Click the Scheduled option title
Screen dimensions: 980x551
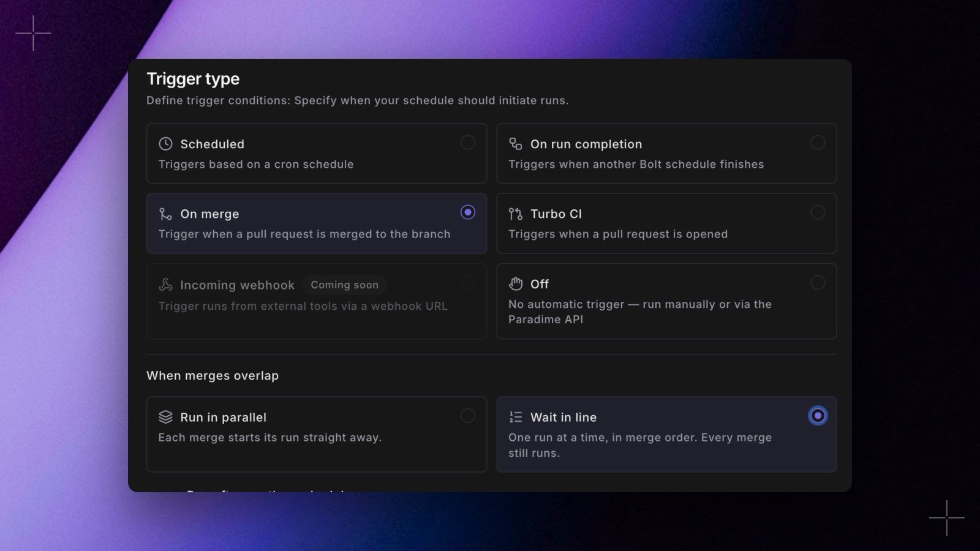[212, 144]
